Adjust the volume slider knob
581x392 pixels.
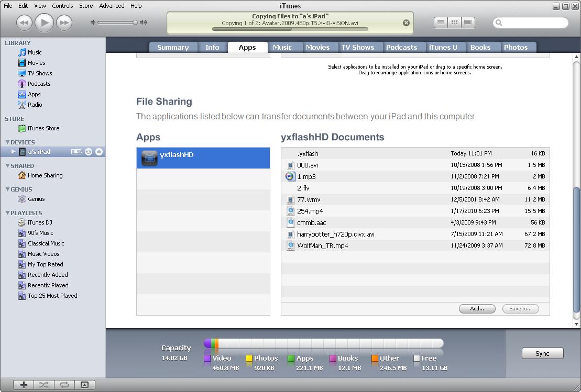[x=135, y=23]
